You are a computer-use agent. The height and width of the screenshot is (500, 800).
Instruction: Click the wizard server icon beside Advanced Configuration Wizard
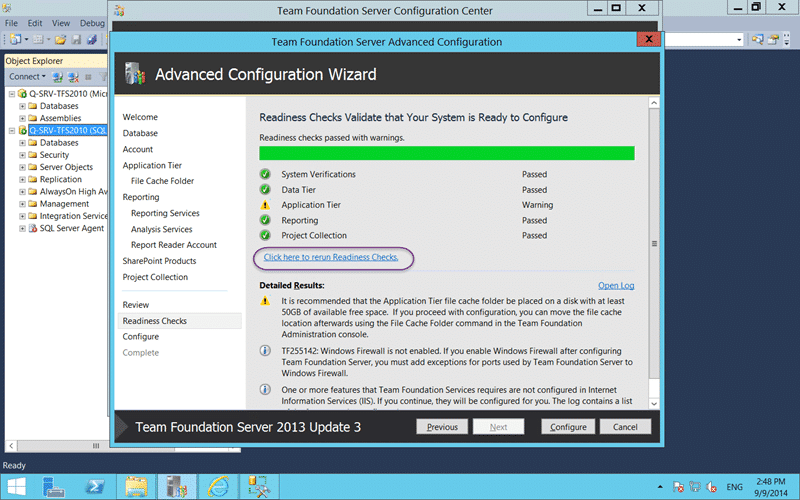point(135,74)
